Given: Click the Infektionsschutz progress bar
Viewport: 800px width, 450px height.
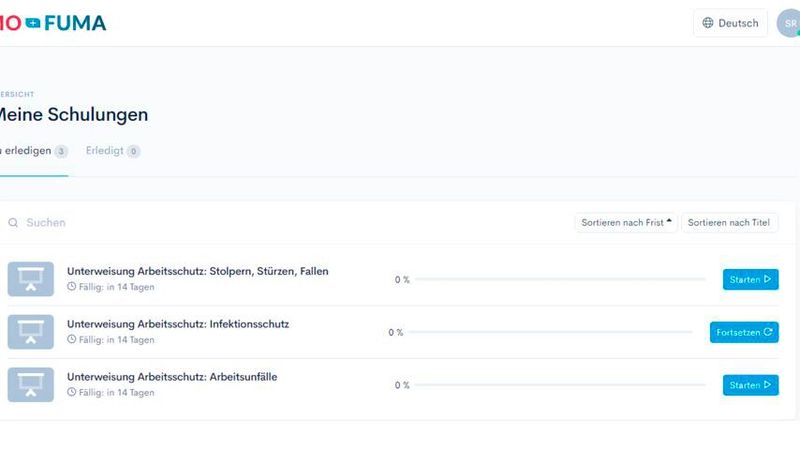Looking at the screenshot, I should pos(550,332).
